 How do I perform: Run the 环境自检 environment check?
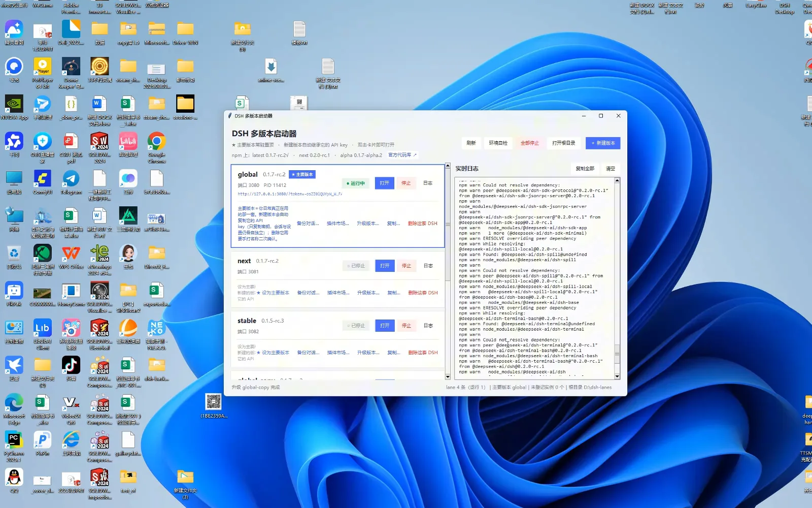click(498, 143)
